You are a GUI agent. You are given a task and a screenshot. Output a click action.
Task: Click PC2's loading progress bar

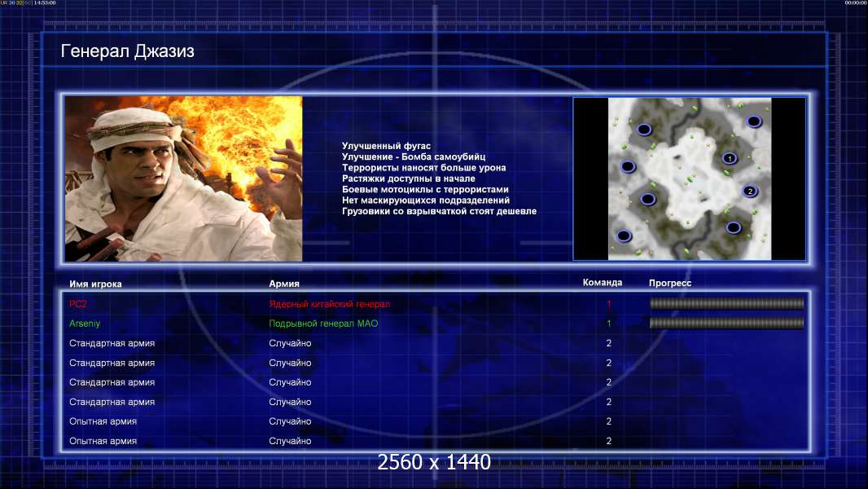point(726,303)
